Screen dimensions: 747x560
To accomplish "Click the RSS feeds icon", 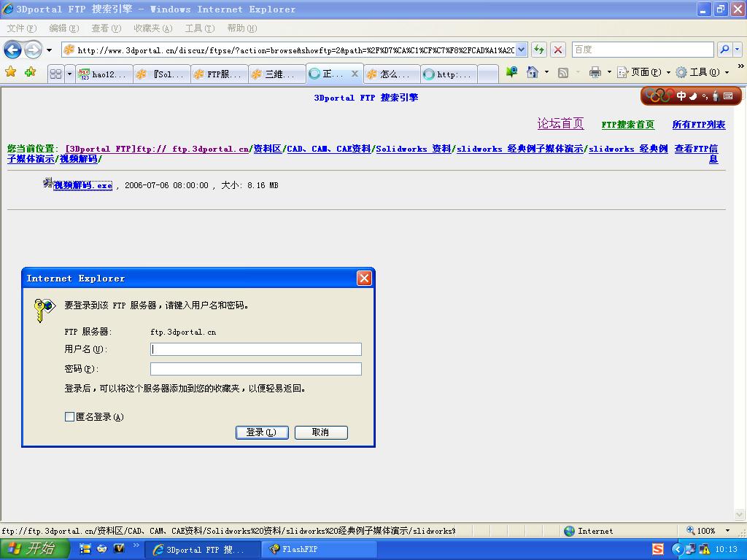I will 563,73.
